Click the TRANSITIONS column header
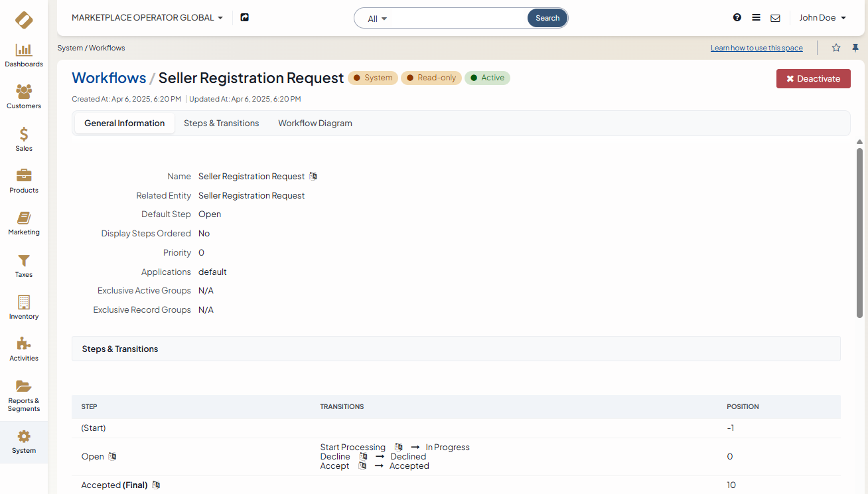The width and height of the screenshot is (868, 494). coord(342,407)
